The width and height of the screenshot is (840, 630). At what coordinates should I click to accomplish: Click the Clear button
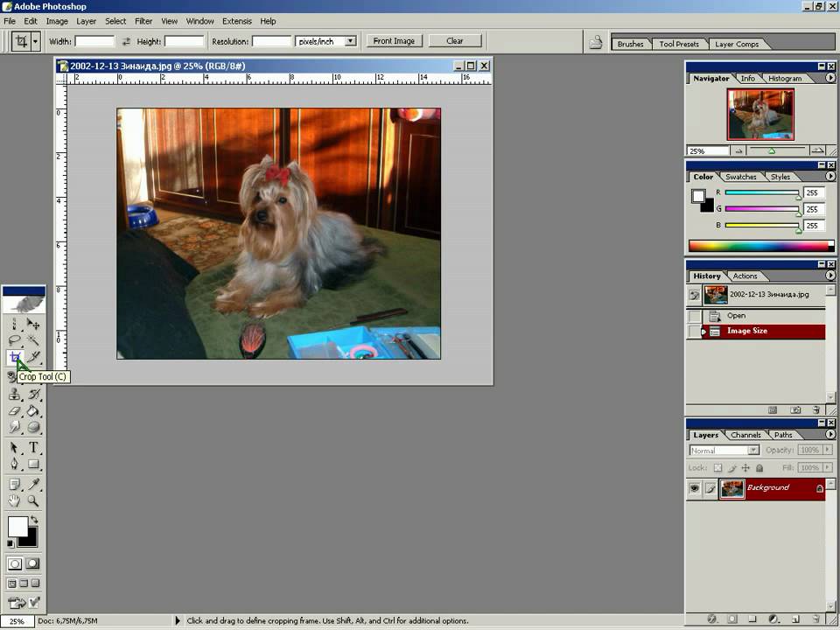click(455, 41)
